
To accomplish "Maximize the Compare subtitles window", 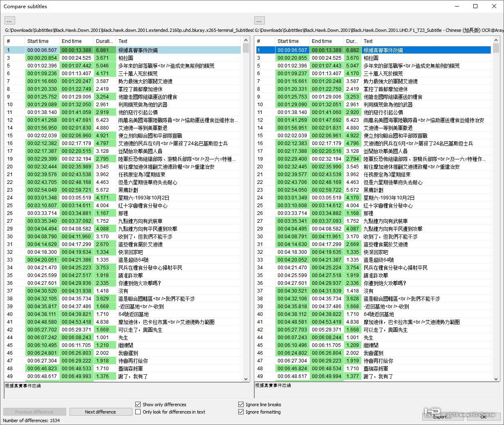I will pyautogui.click(x=475, y=6).
